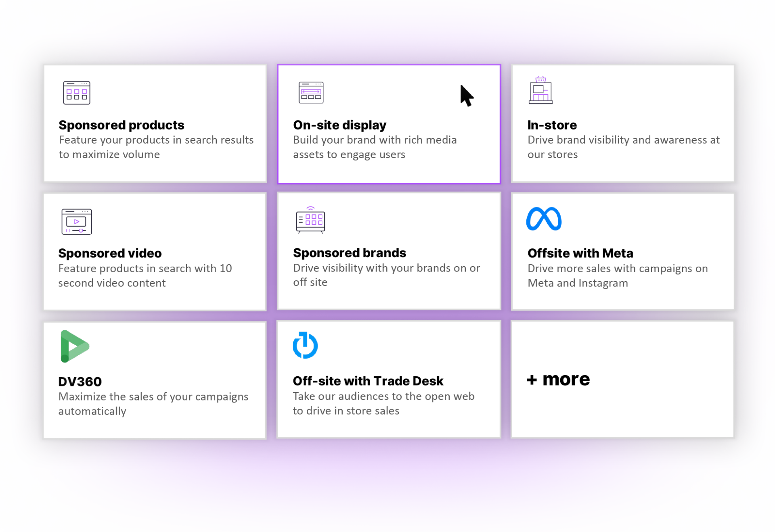Screen dimensions: 775x532
Task: Click 'Maximize the sales' DV360 description
Action: [x=153, y=404]
